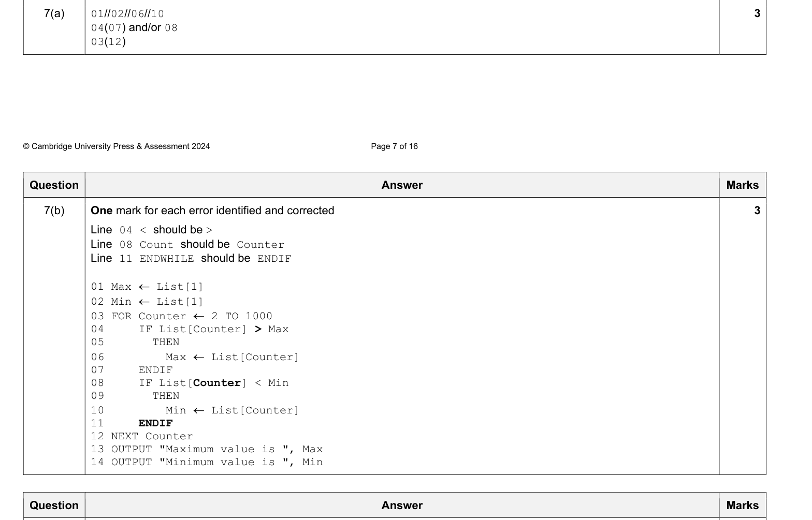Click the text '01//02//06//10'
This screenshot has height=520, width=812.
127,14
